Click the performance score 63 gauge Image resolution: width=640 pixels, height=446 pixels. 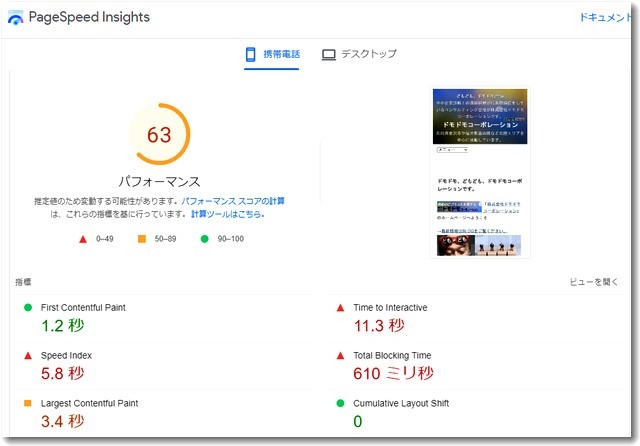(x=159, y=134)
